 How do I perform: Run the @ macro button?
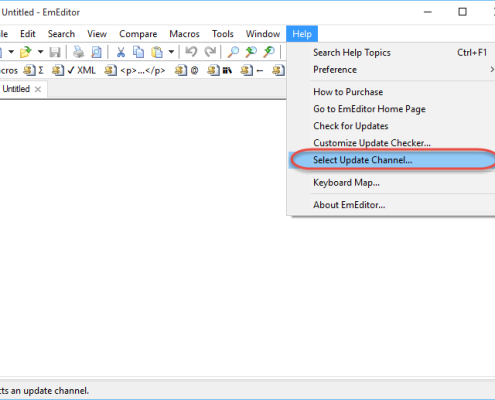[x=187, y=70]
